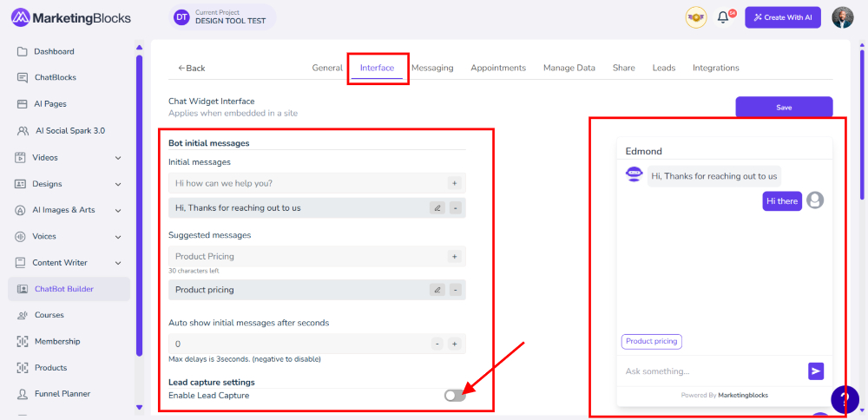Send the chat preview message
Screen dimensions: 868x420
[x=815, y=371]
